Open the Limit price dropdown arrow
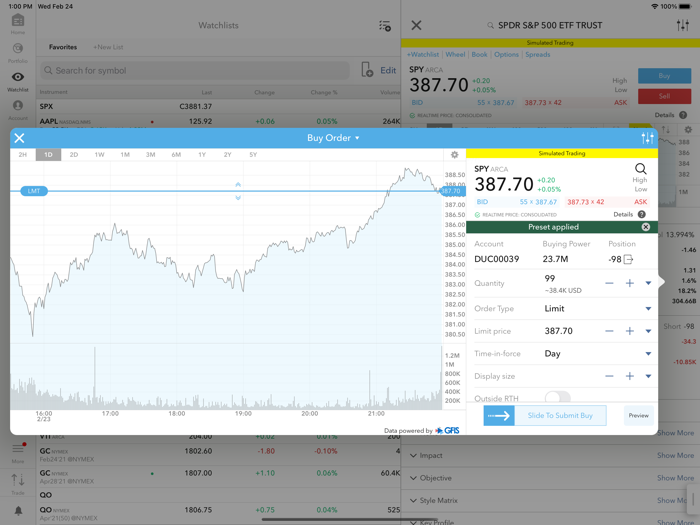This screenshot has width=700, height=525. [x=648, y=331]
